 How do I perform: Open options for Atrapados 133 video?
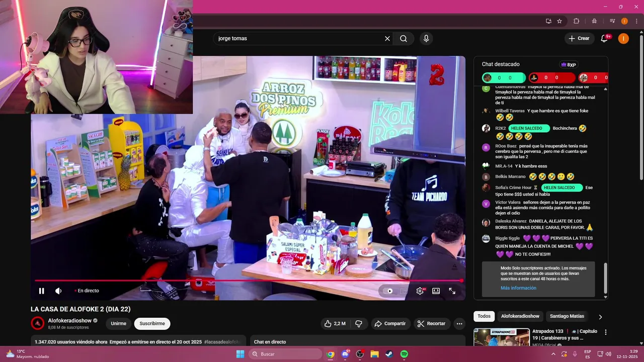point(606,332)
